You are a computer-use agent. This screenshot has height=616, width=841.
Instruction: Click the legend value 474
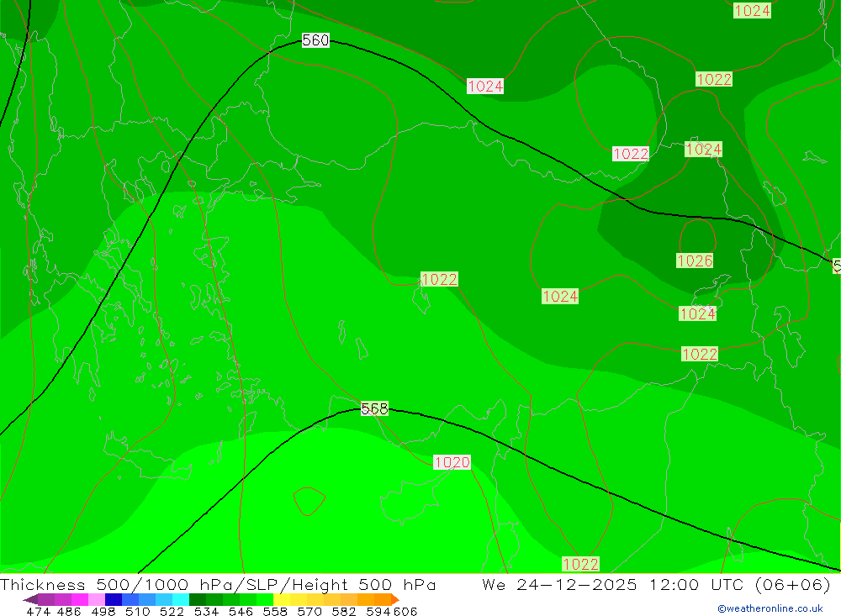[38, 612]
